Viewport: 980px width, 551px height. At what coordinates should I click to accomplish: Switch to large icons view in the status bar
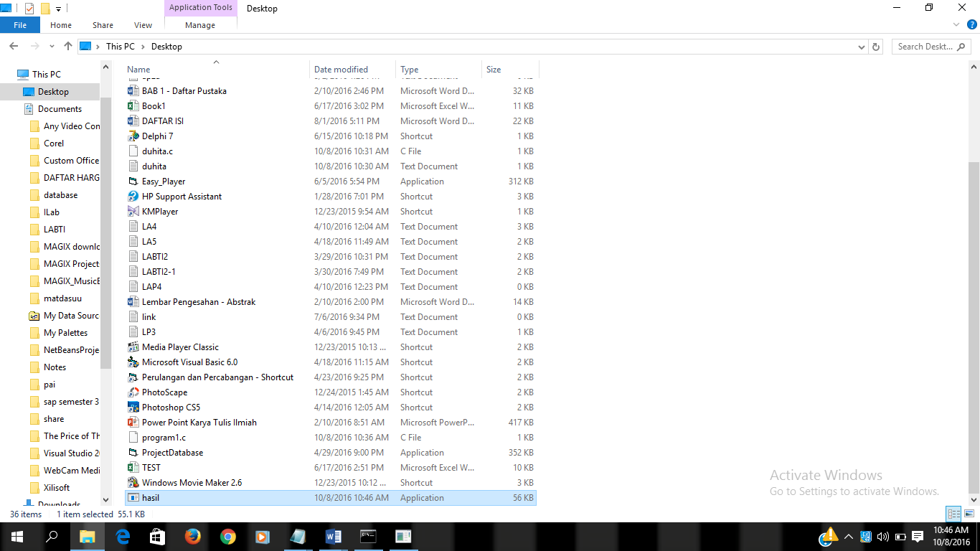[x=969, y=514]
